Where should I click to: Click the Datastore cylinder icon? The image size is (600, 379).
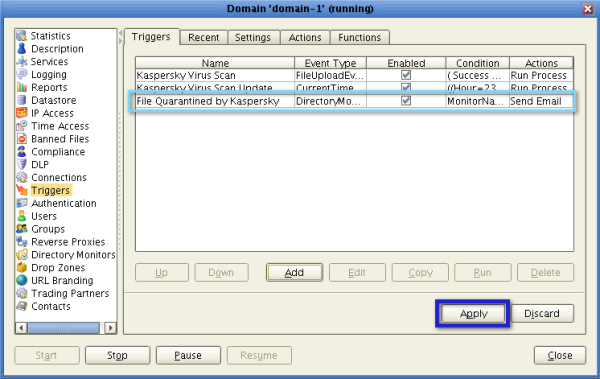(22, 100)
